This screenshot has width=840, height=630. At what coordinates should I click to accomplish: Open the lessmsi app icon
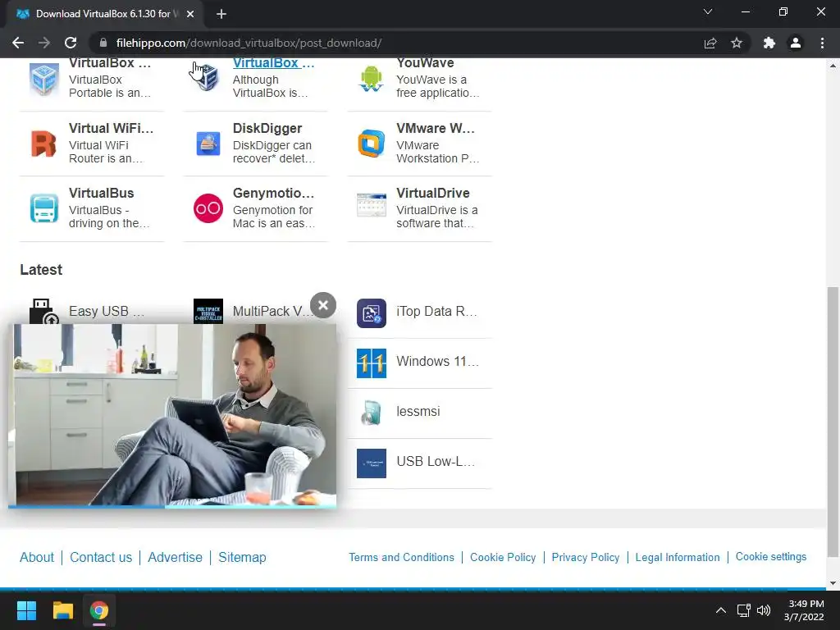click(x=372, y=413)
